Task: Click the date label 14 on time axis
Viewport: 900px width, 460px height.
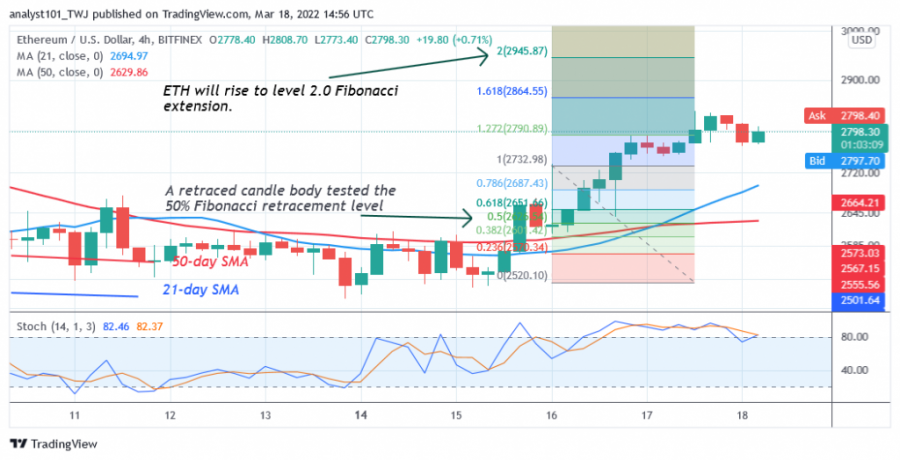Action: click(x=360, y=415)
